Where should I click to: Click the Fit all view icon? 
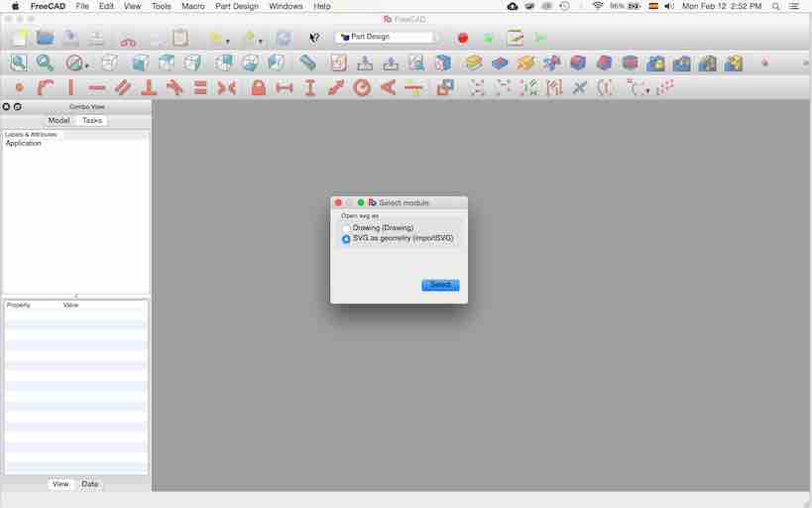pyautogui.click(x=19, y=63)
